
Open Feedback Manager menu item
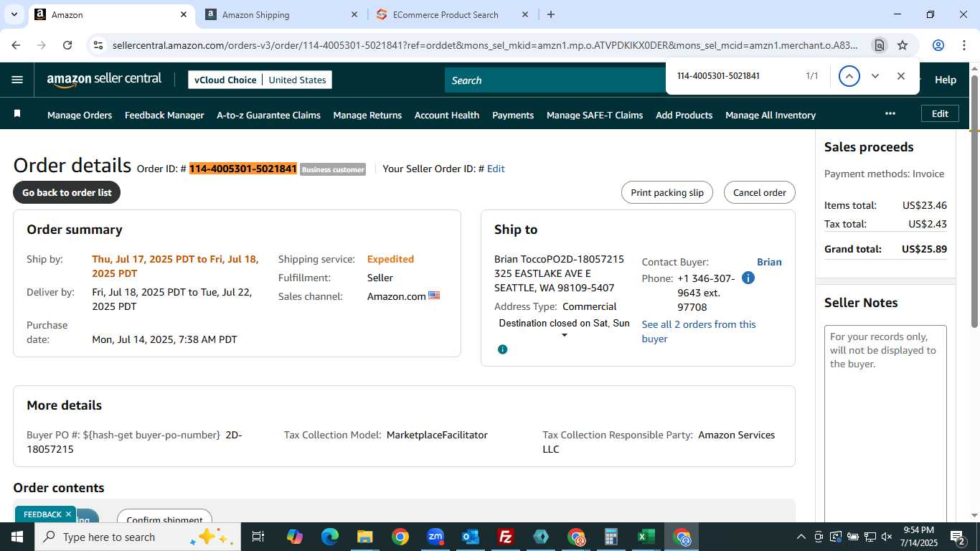pyautogui.click(x=164, y=115)
